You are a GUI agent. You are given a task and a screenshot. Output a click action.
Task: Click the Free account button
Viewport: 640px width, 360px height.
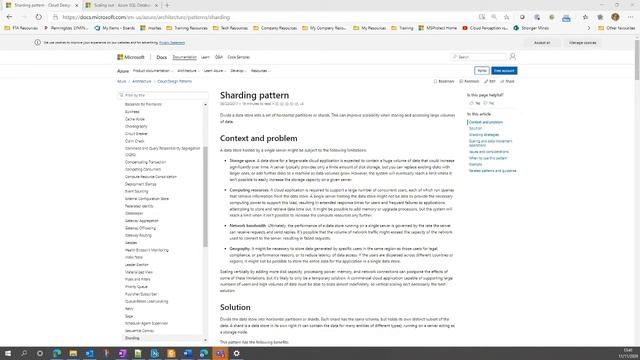(x=504, y=71)
